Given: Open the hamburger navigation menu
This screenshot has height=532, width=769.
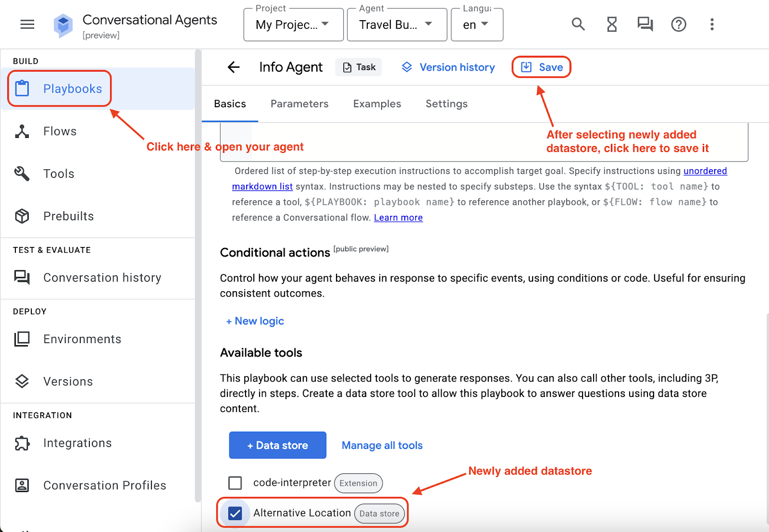Looking at the screenshot, I should pyautogui.click(x=27, y=25).
